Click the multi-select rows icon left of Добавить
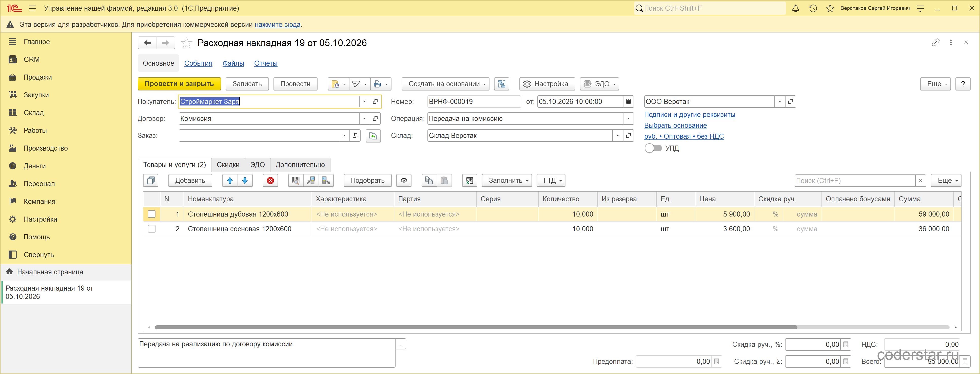This screenshot has width=980, height=374. tap(151, 181)
